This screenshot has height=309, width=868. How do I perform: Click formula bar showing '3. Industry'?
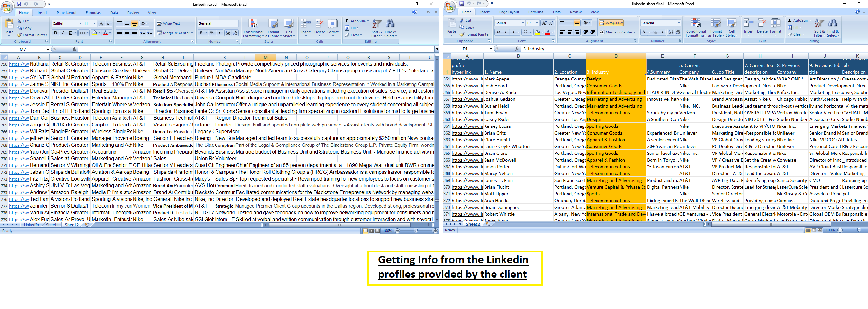coord(694,49)
